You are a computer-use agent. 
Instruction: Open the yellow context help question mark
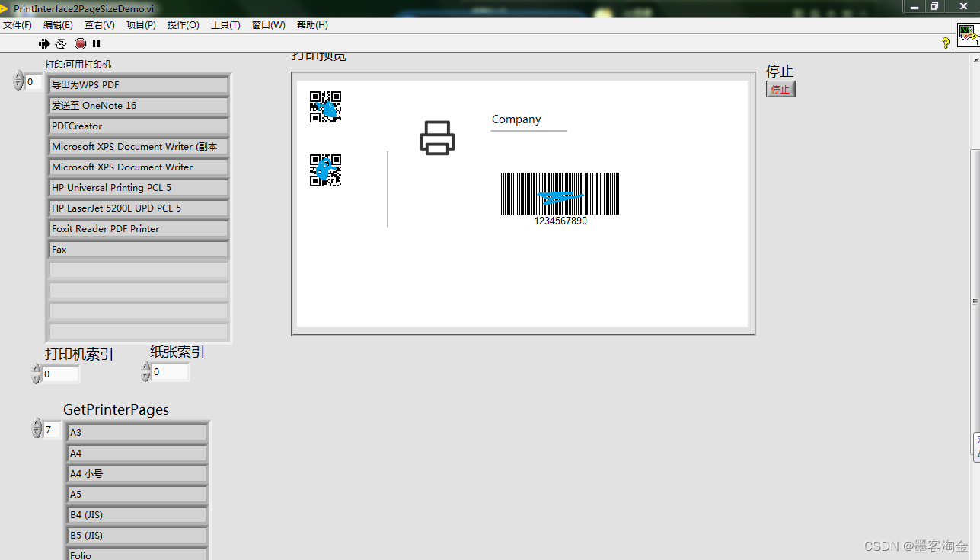tap(946, 43)
